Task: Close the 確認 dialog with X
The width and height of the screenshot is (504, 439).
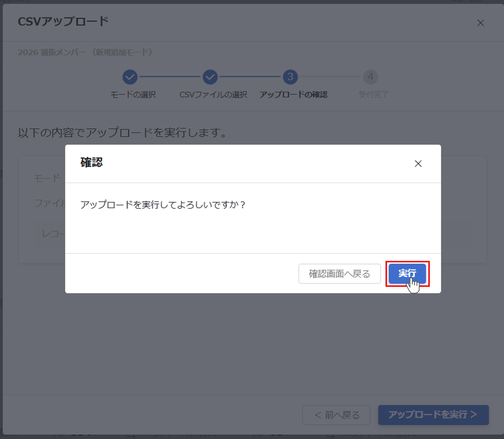Action: (418, 164)
